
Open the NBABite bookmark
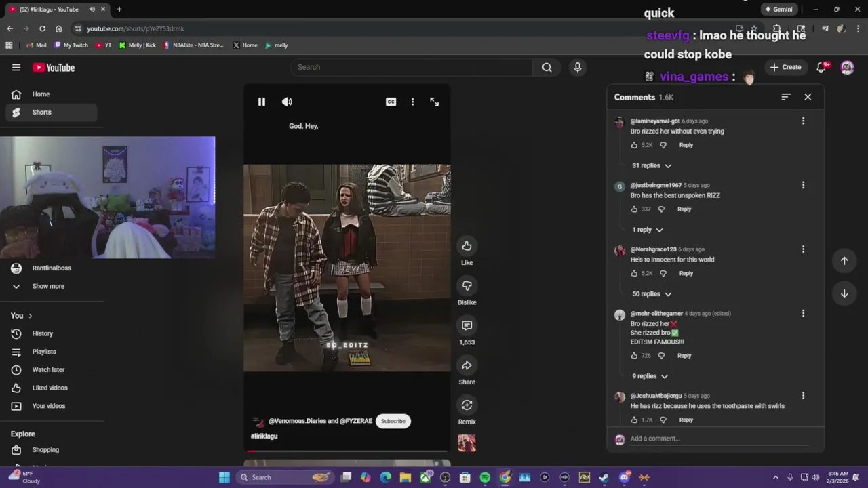[193, 45]
